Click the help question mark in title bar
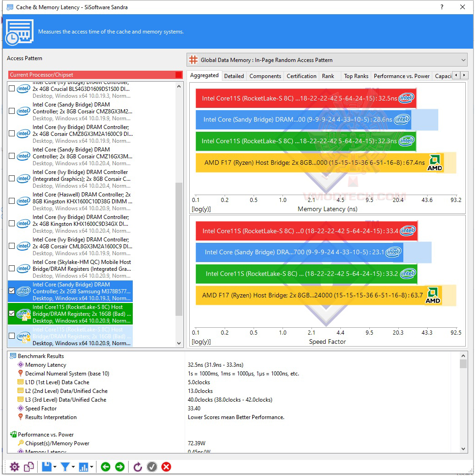This screenshot has width=475, height=476. (442, 7)
